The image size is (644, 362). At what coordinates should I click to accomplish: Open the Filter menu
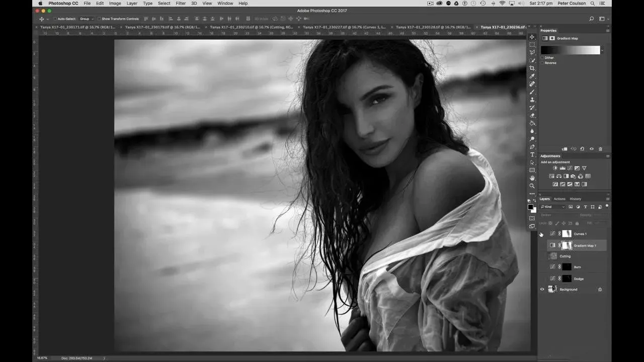point(181,4)
